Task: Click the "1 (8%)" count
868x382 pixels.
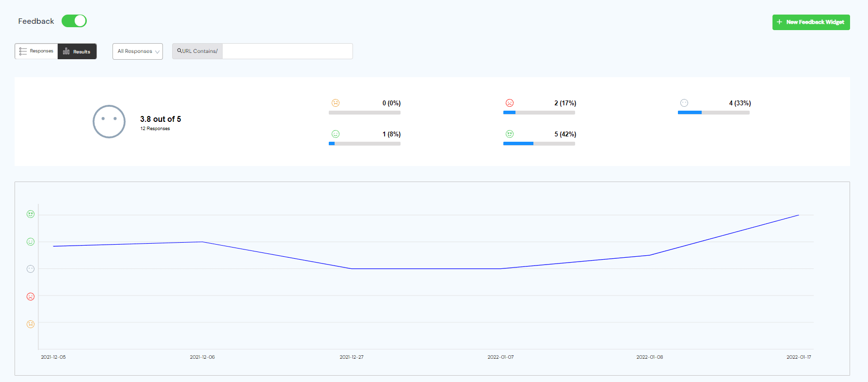Action: pos(391,134)
